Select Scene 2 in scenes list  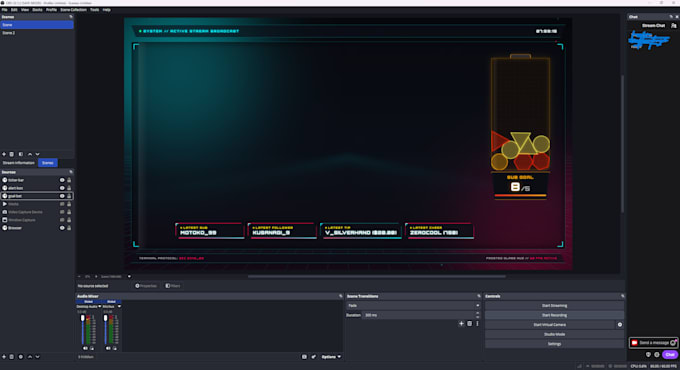coord(37,33)
